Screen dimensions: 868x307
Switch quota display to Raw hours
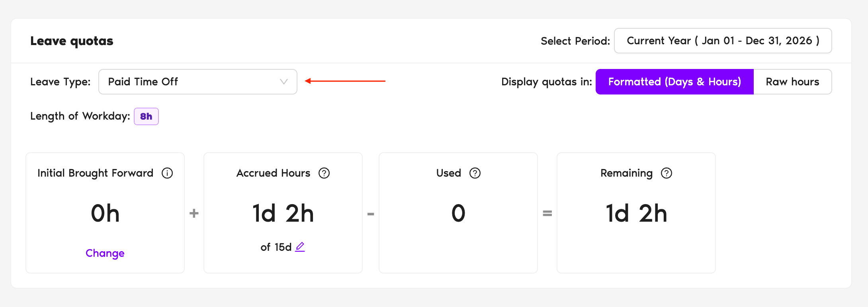tap(792, 82)
